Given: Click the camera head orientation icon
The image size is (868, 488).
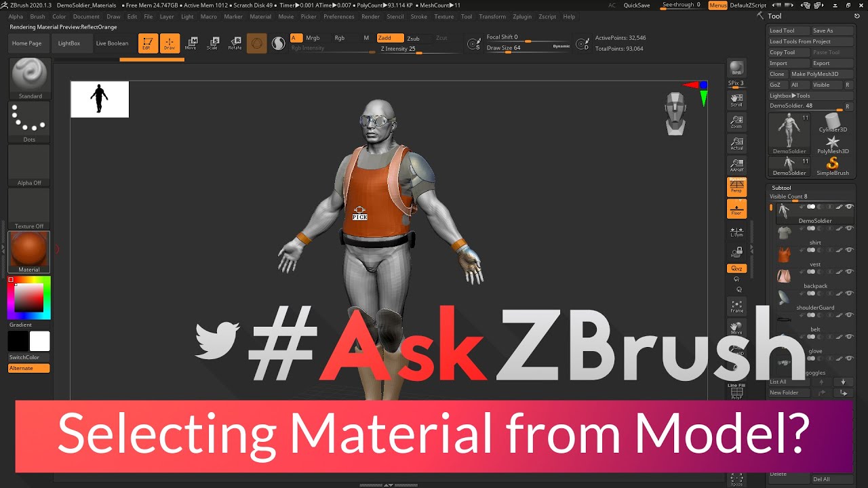Looking at the screenshot, I should click(675, 114).
